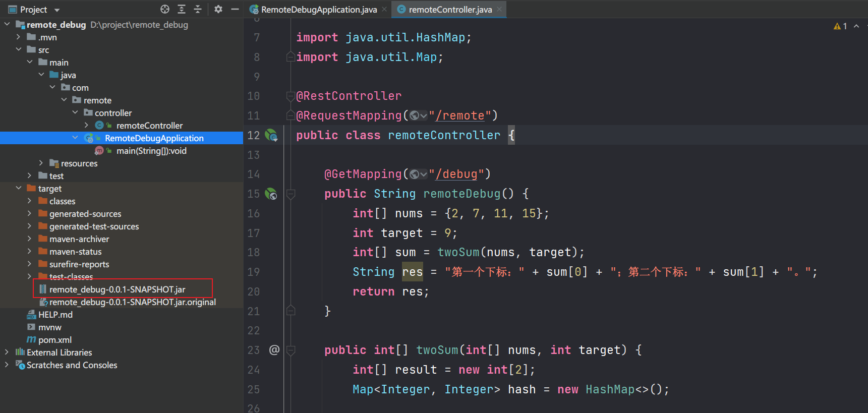Expand the resources folder
Screen dimensions: 868x413
(41, 163)
